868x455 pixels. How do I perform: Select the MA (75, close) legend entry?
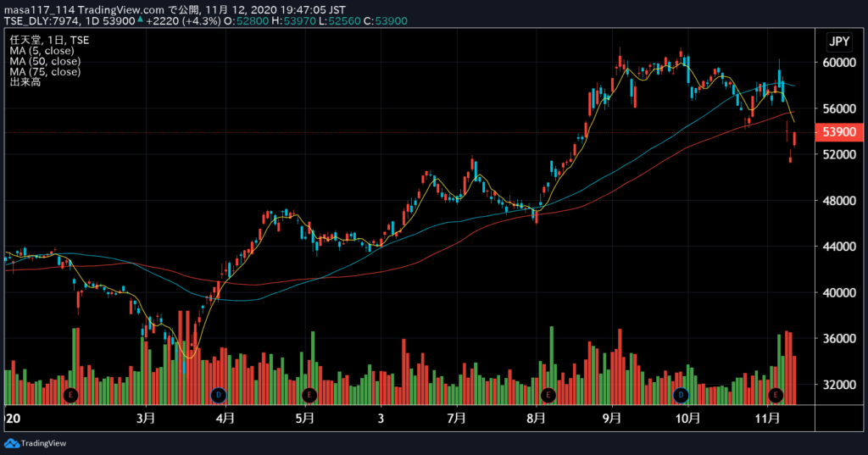pyautogui.click(x=45, y=72)
